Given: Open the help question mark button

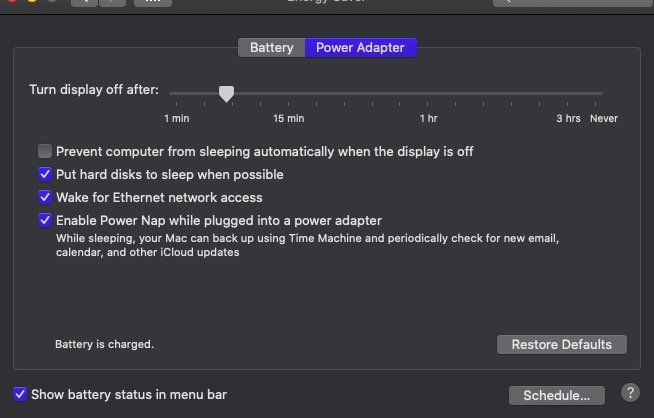Looking at the screenshot, I should pyautogui.click(x=630, y=393).
